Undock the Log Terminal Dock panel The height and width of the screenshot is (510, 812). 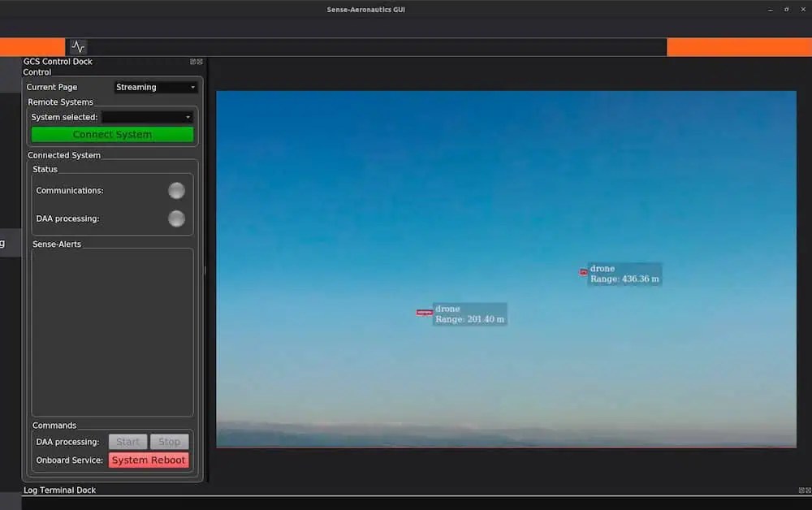(801, 491)
